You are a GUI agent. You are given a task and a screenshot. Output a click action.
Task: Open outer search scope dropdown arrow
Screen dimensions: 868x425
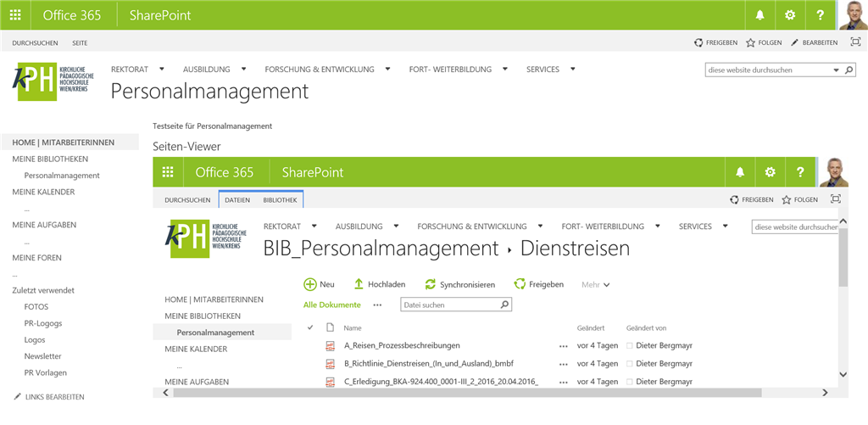click(x=836, y=70)
